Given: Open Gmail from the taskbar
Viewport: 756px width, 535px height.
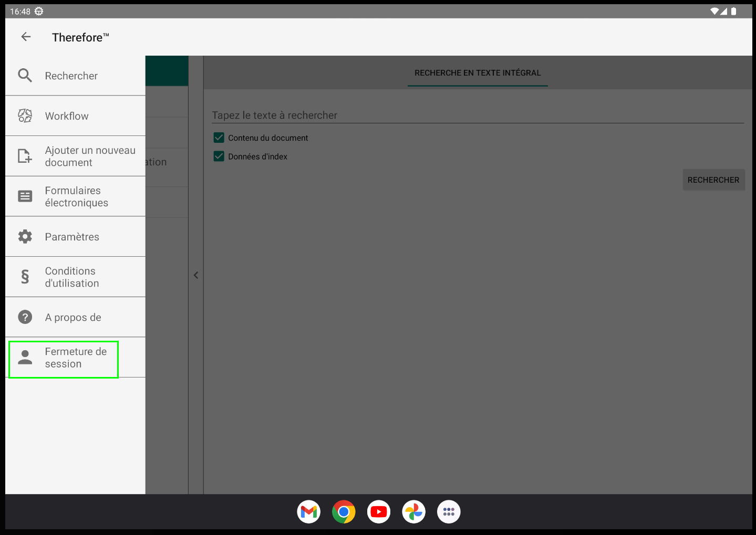Looking at the screenshot, I should coord(309,512).
